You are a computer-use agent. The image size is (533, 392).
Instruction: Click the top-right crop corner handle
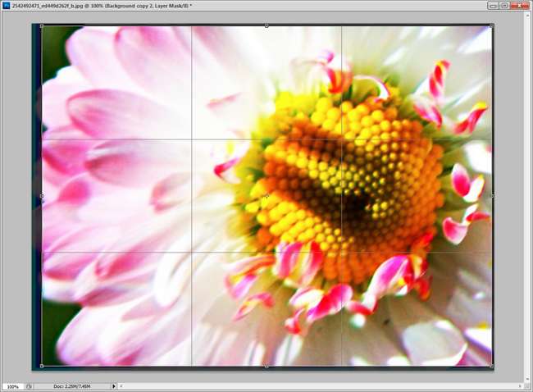pos(491,26)
